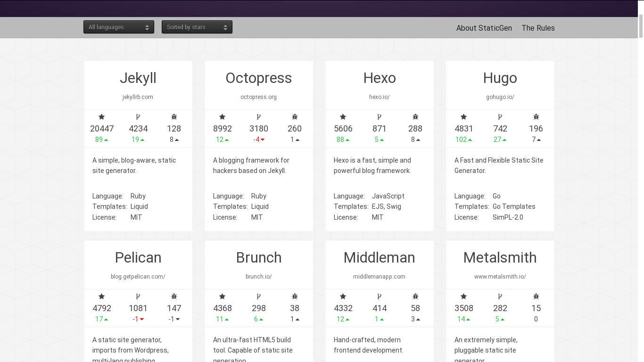Viewport: 644px width, 362px height.
Task: Click the star icon on Hexo card
Action: [x=343, y=117]
